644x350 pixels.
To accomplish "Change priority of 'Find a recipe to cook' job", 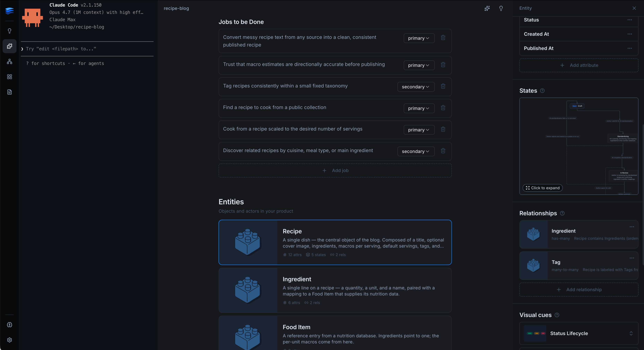I will coord(419,108).
